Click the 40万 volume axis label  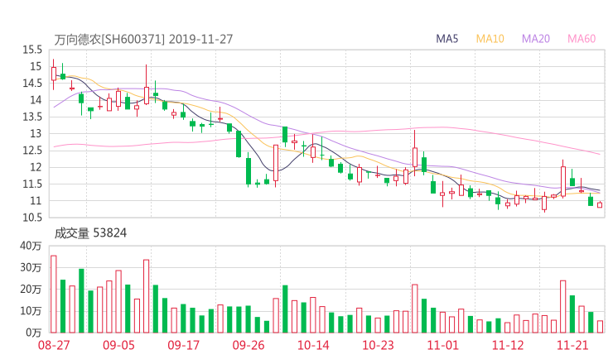[31, 246]
